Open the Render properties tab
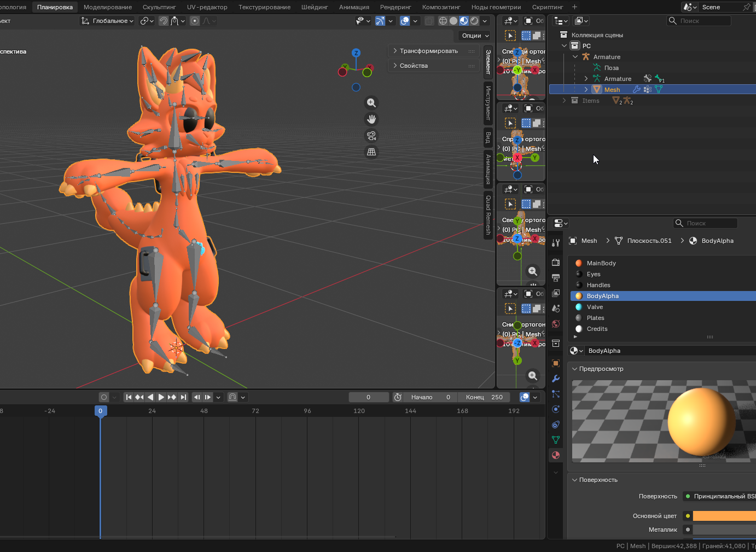The image size is (756, 552). coord(555,262)
